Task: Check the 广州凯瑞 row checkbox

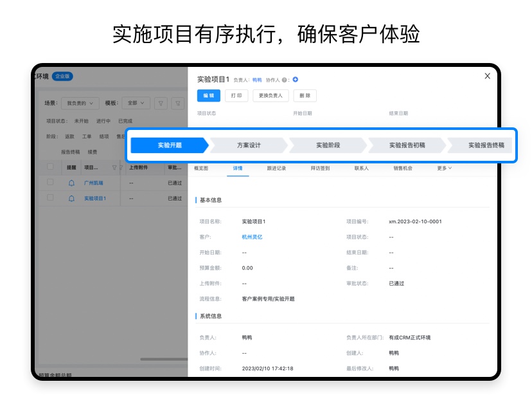Action: tap(50, 182)
